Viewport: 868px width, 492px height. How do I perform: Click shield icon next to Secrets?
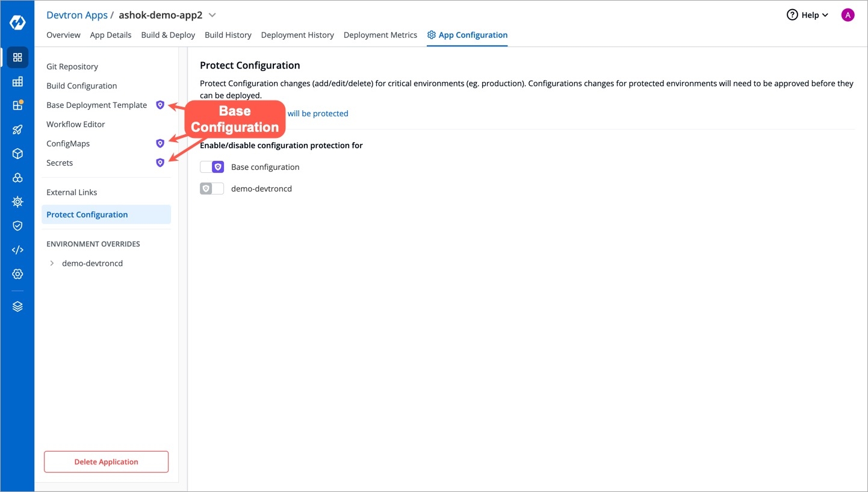coord(160,163)
